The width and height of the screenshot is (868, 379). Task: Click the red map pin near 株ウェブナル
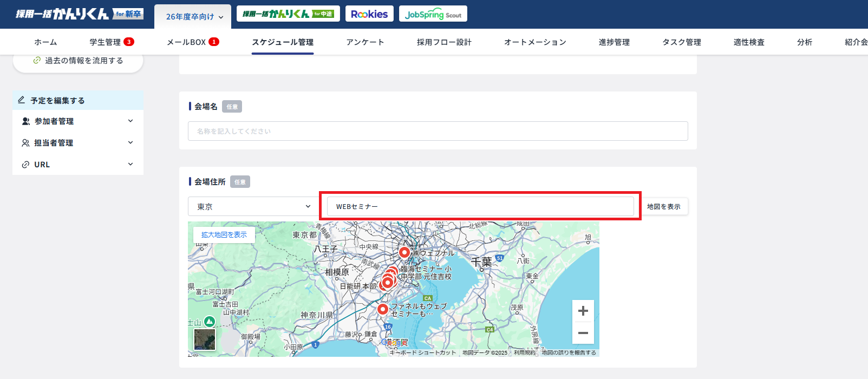point(404,252)
